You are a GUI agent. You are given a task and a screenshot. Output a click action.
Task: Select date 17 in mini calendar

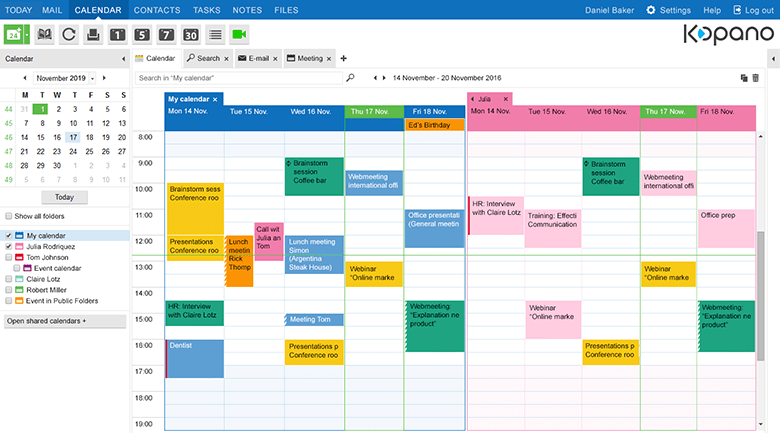click(x=73, y=137)
